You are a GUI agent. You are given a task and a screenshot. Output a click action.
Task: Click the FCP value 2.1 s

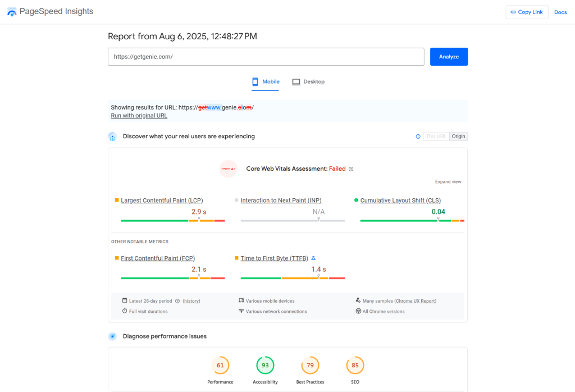[199, 269]
